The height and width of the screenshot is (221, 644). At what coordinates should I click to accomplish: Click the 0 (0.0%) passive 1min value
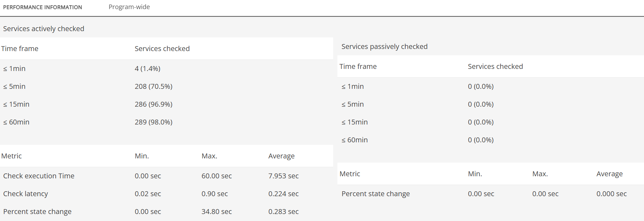[x=481, y=86]
